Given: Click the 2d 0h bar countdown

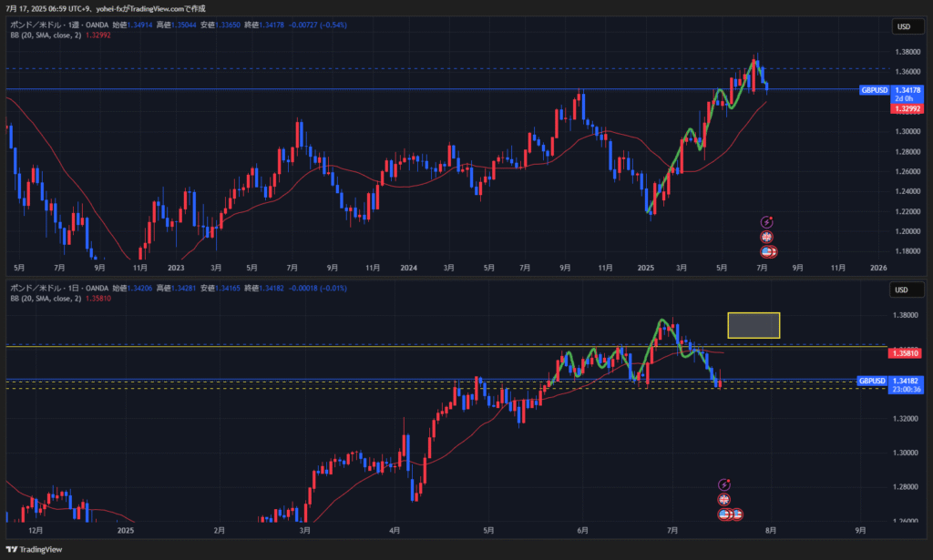Looking at the screenshot, I should point(904,98).
